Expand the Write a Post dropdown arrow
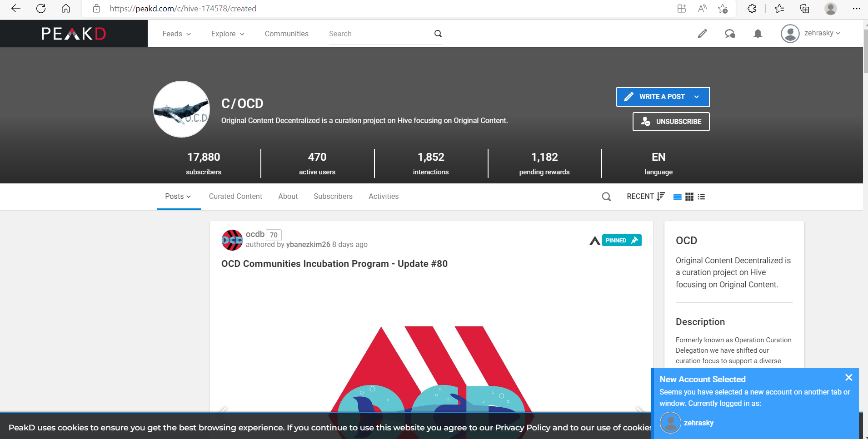The width and height of the screenshot is (868, 439). [697, 97]
